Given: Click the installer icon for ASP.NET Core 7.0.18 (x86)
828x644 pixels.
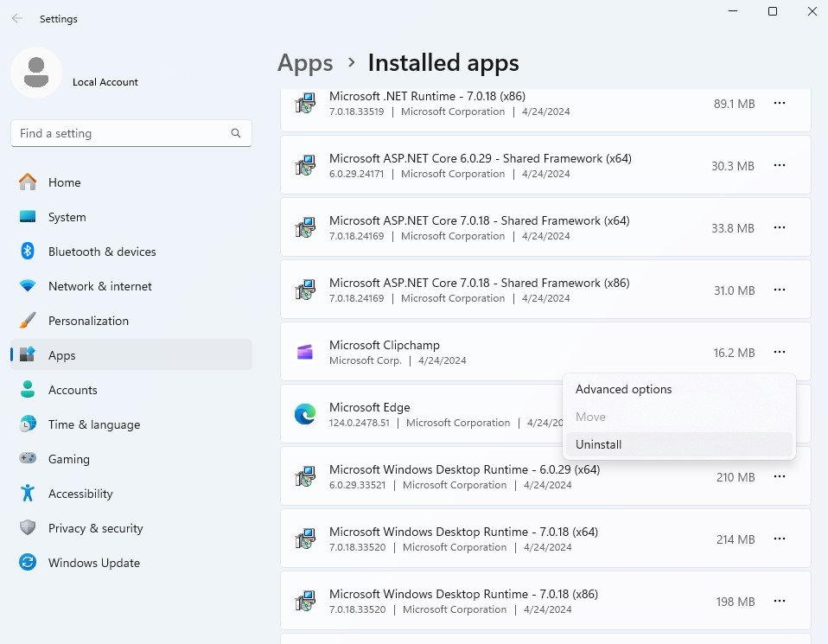Looking at the screenshot, I should pos(305,290).
